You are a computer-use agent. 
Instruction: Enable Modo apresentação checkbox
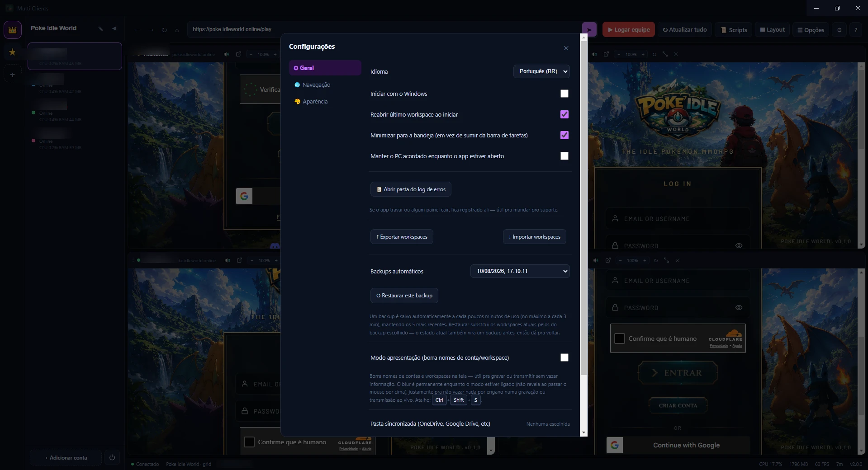[564, 357]
